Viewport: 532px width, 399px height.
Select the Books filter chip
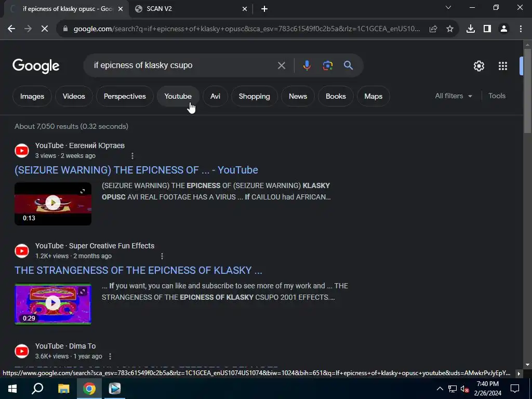coord(336,96)
